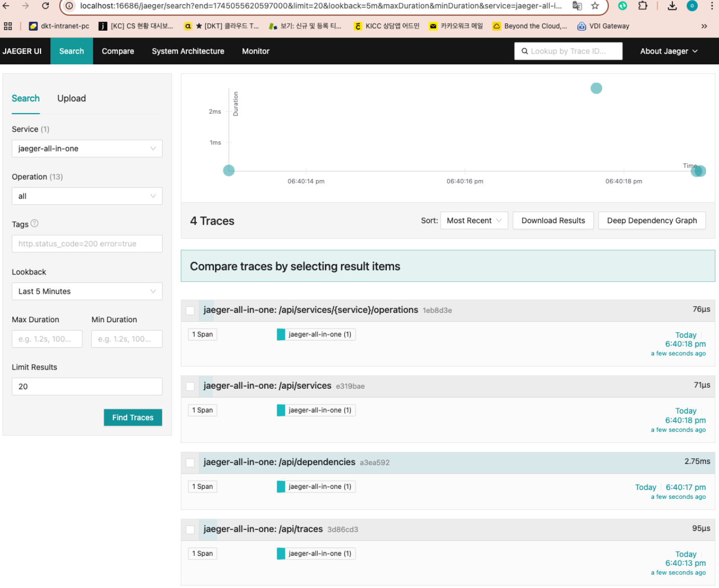The width and height of the screenshot is (719, 588).
Task: Focus the Lookup by Trace ID field
Action: coord(568,51)
